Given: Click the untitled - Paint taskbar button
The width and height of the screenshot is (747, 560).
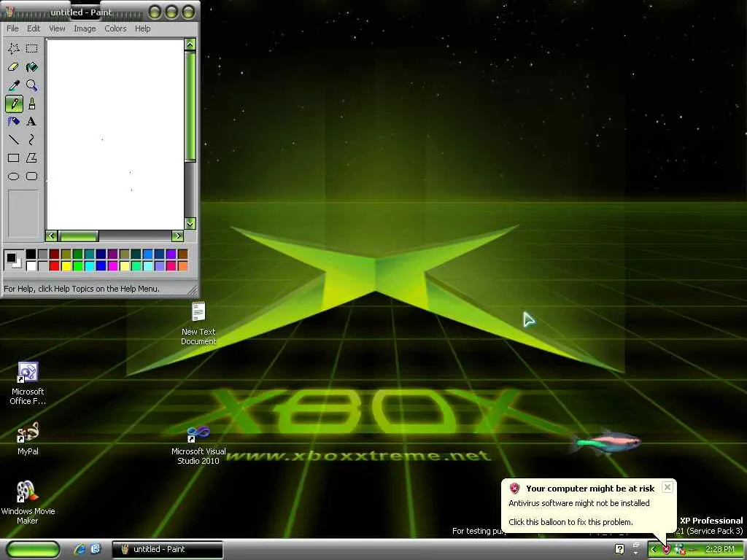Looking at the screenshot, I should (x=167, y=549).
